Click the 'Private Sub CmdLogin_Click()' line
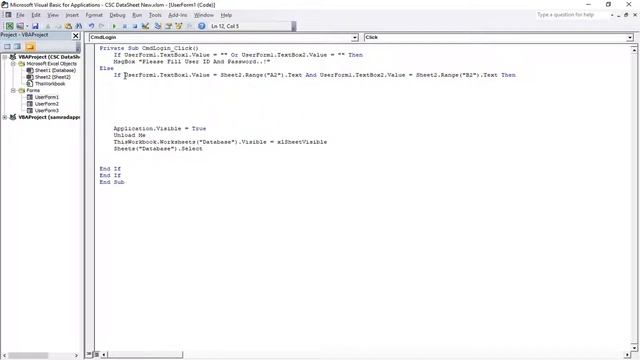Image resolution: width=640 pixels, height=360 pixels. 149,48
